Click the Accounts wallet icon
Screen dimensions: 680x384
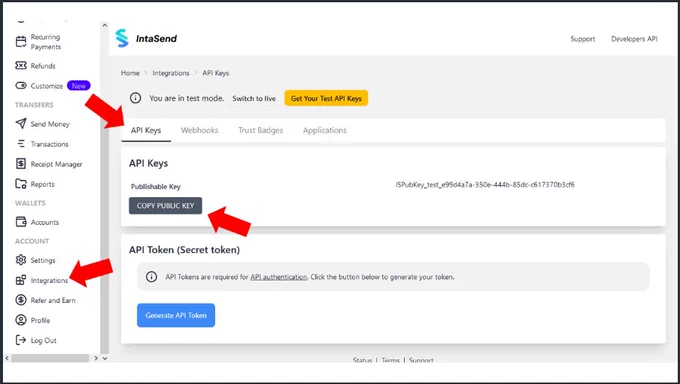point(21,222)
